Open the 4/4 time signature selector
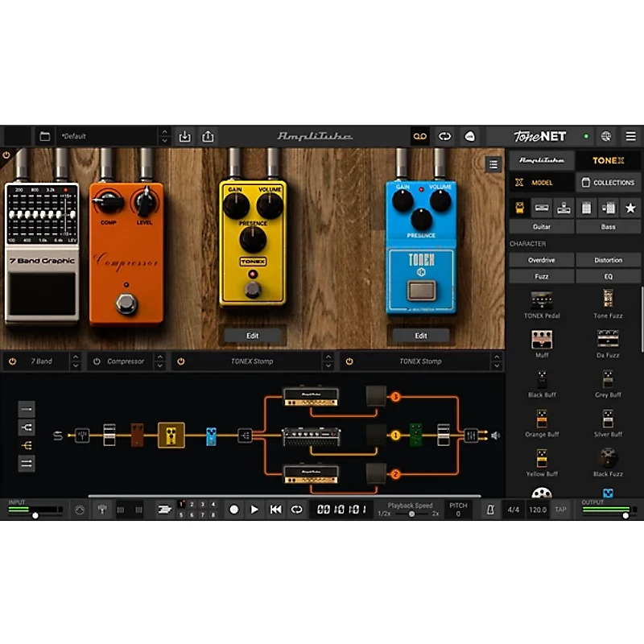Screen dimensions: 644x644 coord(514,510)
